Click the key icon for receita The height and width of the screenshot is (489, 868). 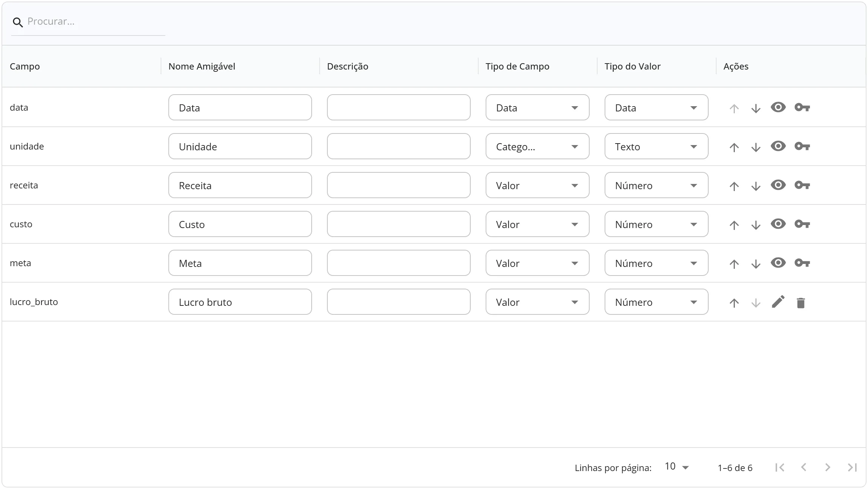[x=802, y=185]
